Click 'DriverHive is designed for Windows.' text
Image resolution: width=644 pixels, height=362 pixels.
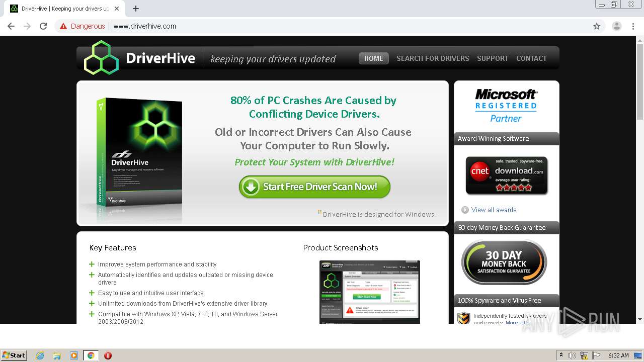pyautogui.click(x=379, y=214)
